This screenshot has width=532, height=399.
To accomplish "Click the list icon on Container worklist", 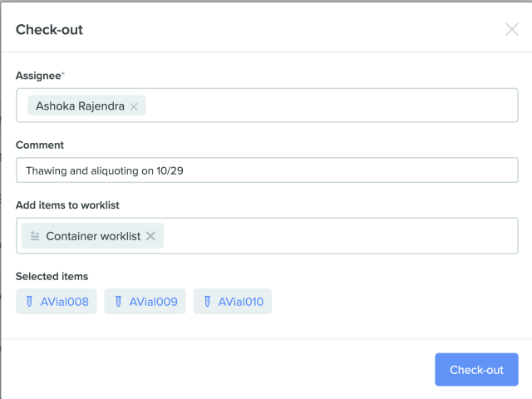I will point(35,236).
